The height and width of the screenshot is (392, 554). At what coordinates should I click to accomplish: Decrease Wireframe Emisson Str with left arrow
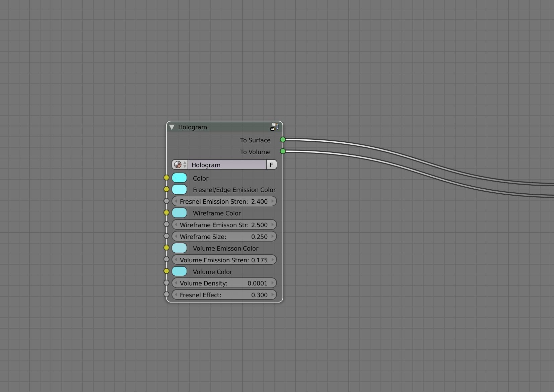pyautogui.click(x=176, y=224)
